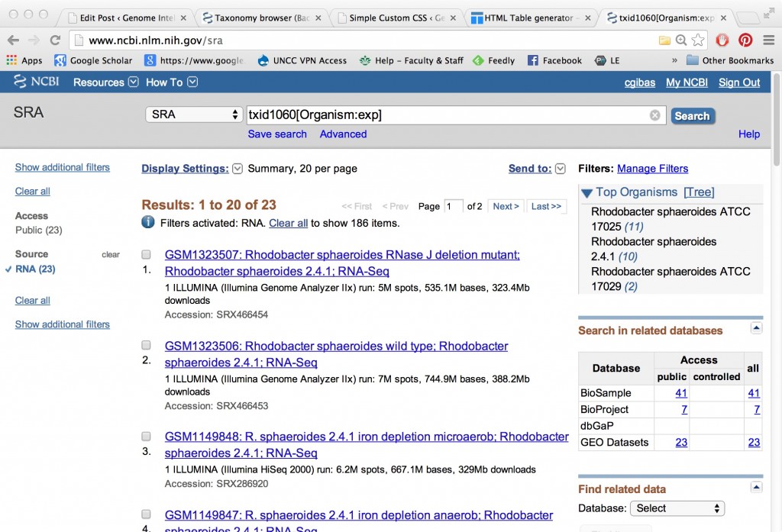Viewport: 782px width, 532px height.
Task: Click the browser reload icon
Action: pos(55,40)
